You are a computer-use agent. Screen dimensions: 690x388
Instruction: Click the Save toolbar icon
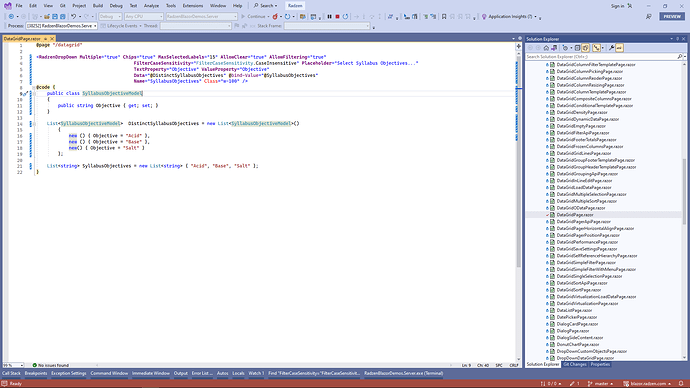tap(55, 17)
